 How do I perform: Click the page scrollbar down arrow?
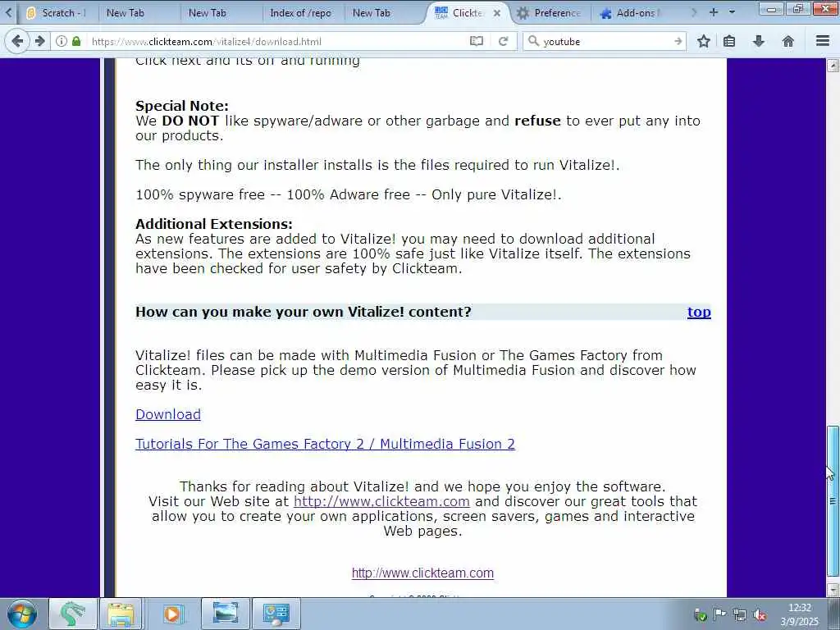coord(833,590)
